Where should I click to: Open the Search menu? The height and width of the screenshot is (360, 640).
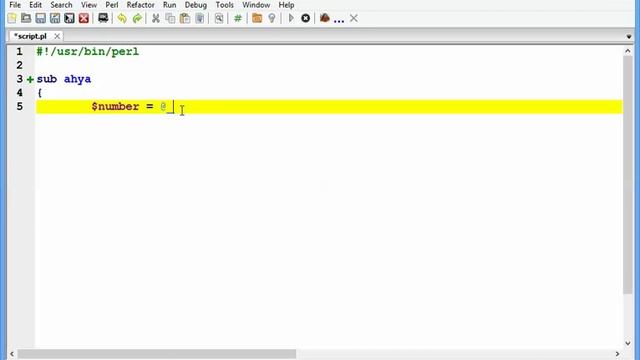pos(61,5)
